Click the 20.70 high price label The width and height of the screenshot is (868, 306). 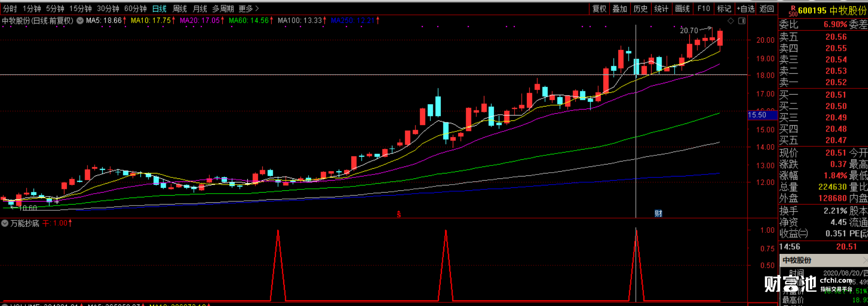(689, 31)
